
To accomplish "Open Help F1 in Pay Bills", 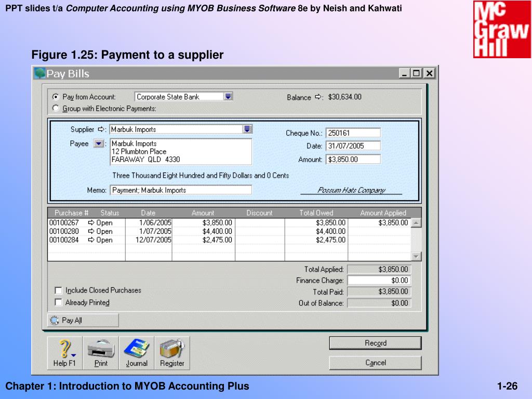I will click(x=65, y=353).
